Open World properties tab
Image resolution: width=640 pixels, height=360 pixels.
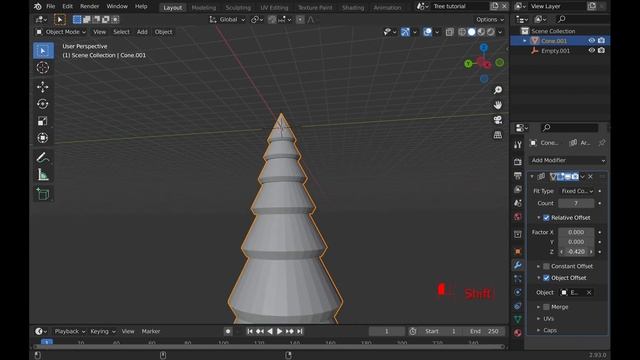pos(518,217)
